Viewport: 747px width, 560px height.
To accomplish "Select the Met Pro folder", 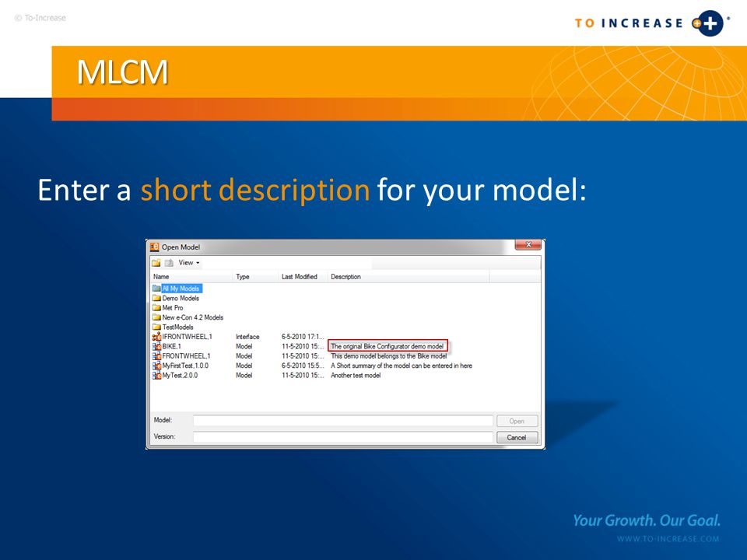I will 173,308.
